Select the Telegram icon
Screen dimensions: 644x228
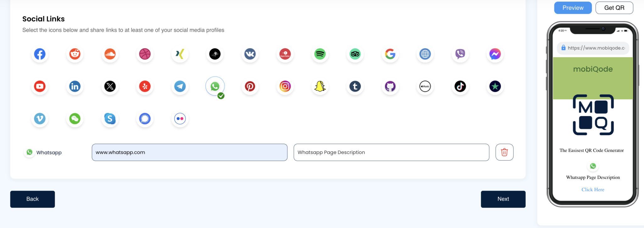pyautogui.click(x=180, y=86)
